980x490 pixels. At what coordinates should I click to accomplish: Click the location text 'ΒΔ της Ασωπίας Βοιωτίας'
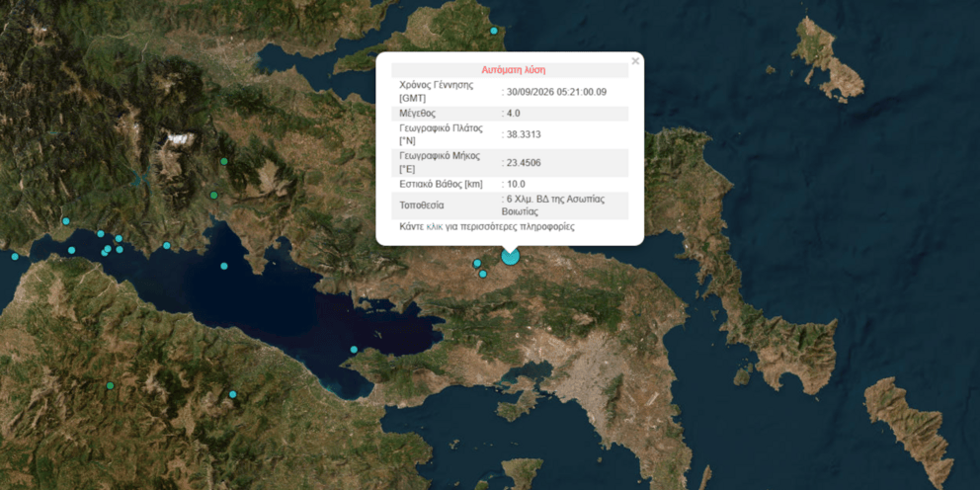coord(555,205)
